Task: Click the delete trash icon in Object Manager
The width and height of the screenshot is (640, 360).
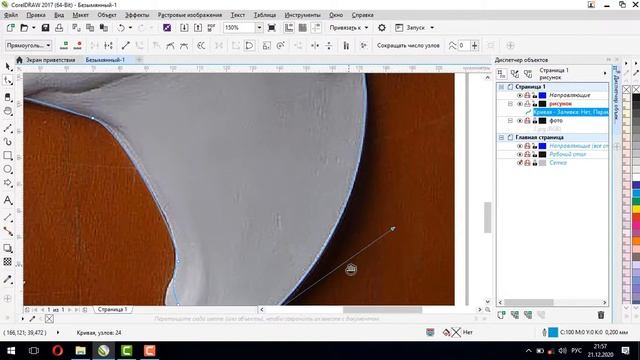Action: 601,315
